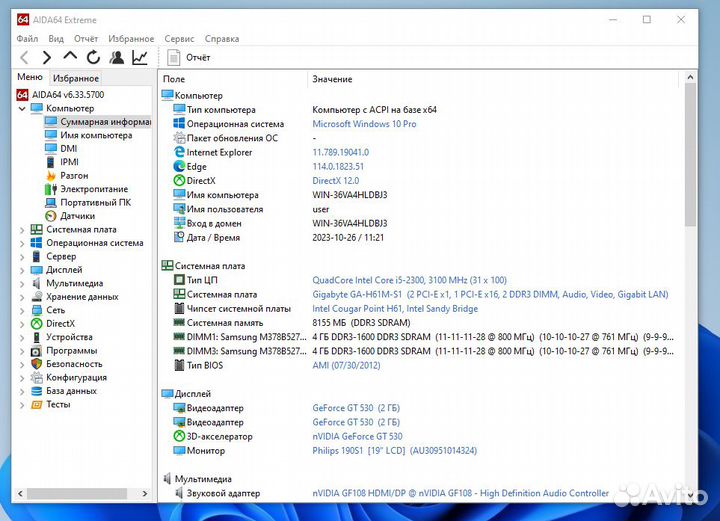Click the Конфигурация icon in the tree
This screenshot has height=521, width=720.
pyautogui.click(x=36, y=377)
